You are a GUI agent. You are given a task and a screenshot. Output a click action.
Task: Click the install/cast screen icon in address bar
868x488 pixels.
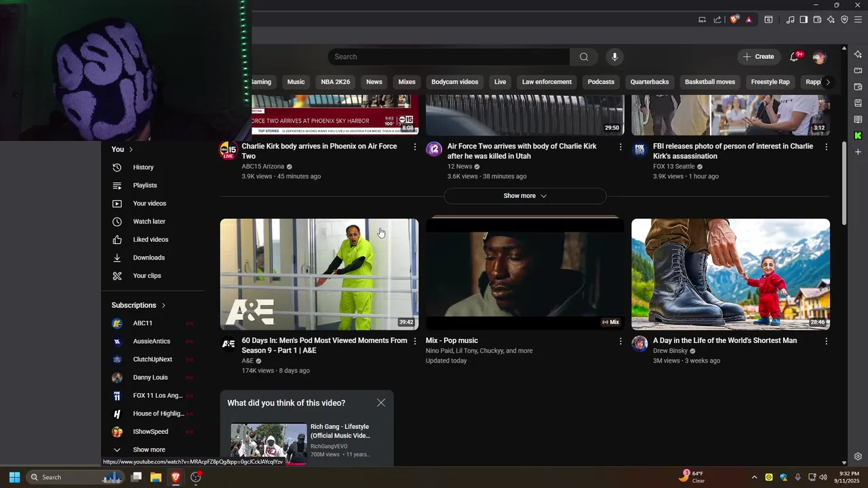tap(702, 20)
